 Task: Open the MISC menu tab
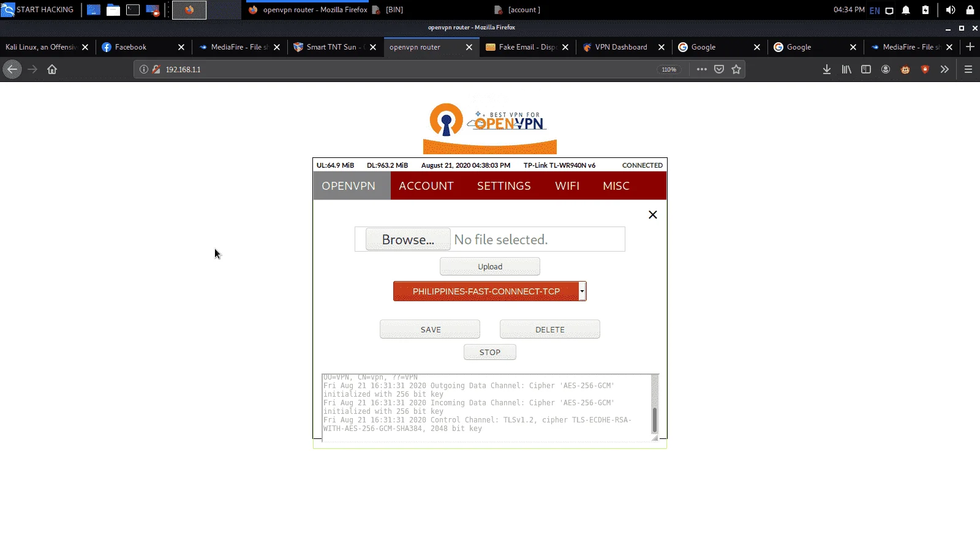click(616, 186)
